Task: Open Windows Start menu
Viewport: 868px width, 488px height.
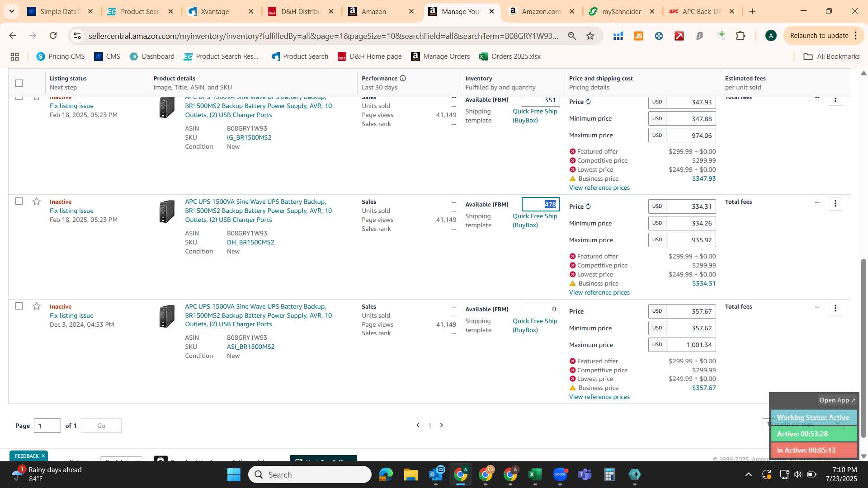Action: pyautogui.click(x=234, y=474)
